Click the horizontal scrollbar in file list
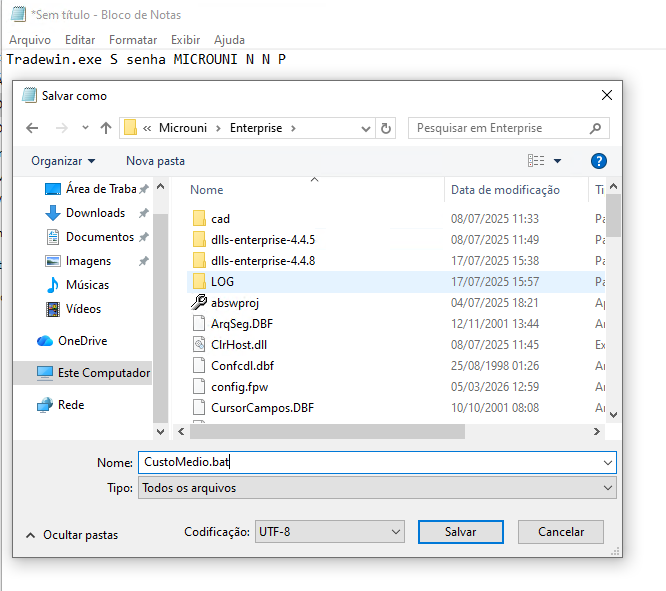This screenshot has width=666, height=591. click(x=330, y=431)
